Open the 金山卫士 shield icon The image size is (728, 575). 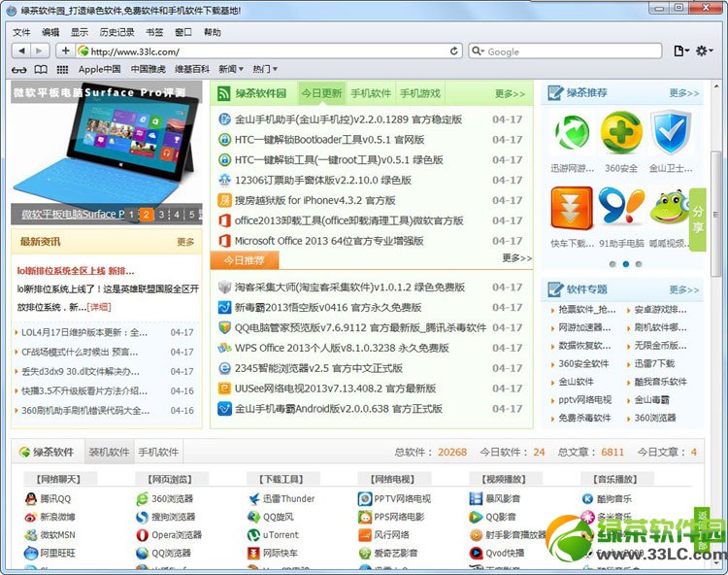pos(670,132)
